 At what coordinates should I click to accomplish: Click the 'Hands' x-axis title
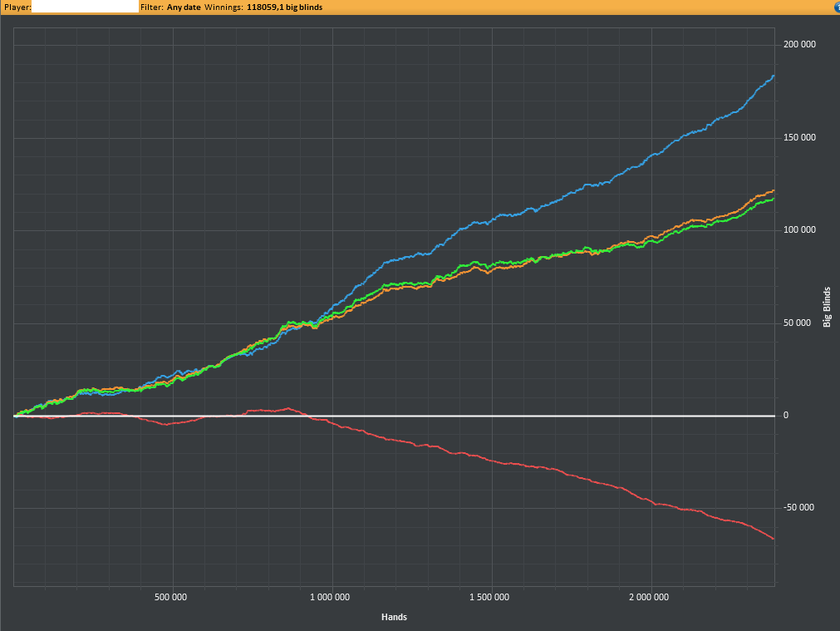tap(395, 617)
